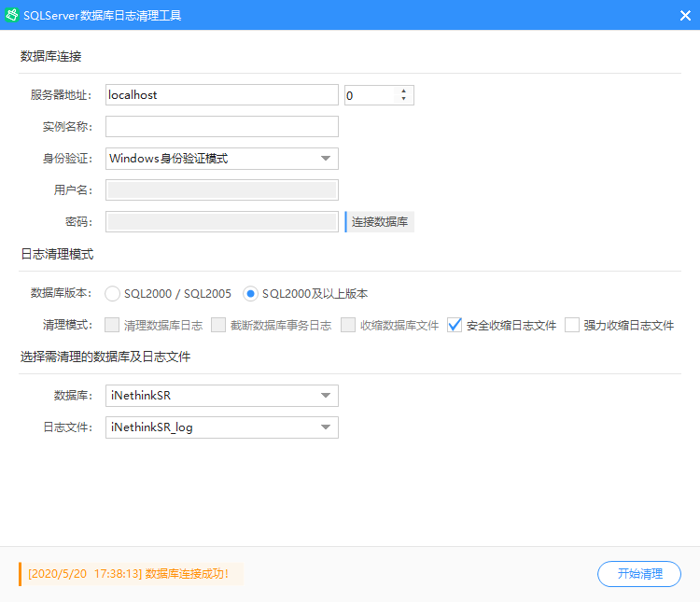Open the 日志文件 dropdown showing iNethinkSR_log
The image size is (700, 602).
point(222,427)
